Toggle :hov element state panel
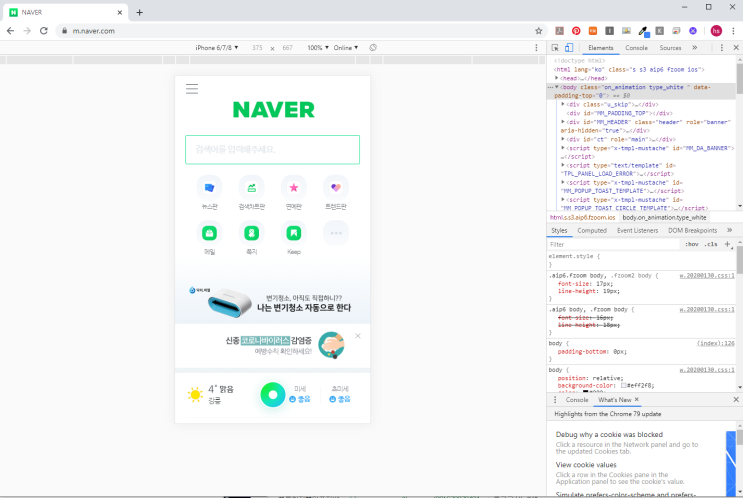The image size is (743, 498). [x=692, y=244]
